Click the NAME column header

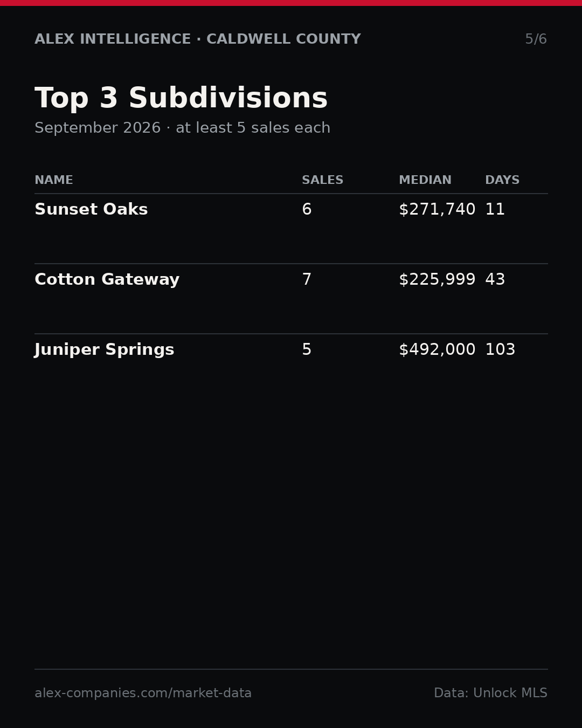(x=54, y=180)
